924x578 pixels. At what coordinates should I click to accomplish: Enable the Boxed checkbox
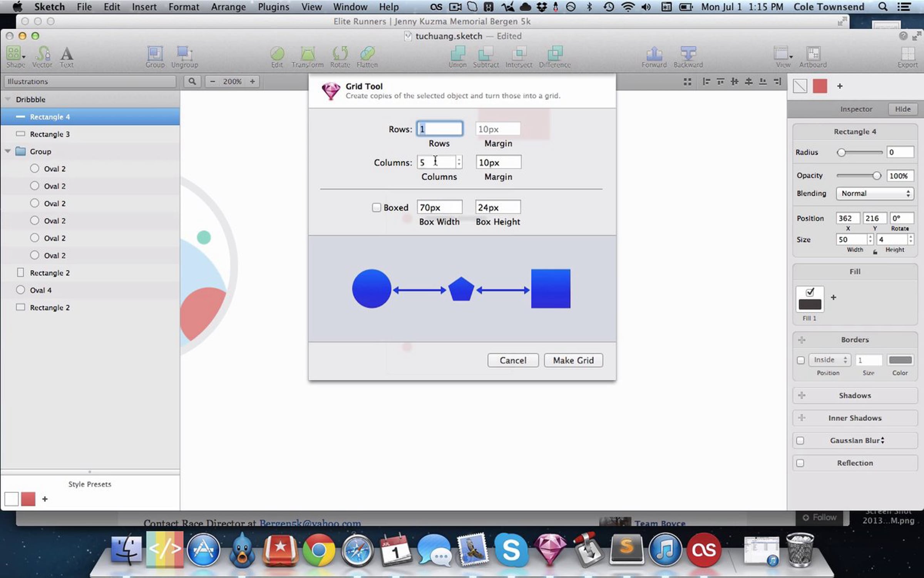point(376,208)
